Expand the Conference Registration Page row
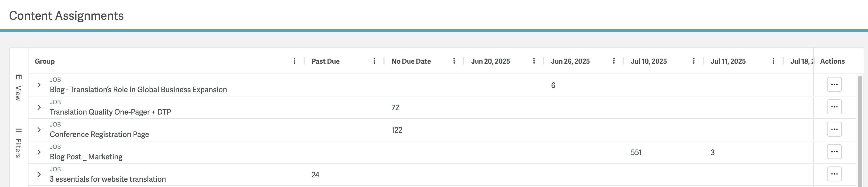The height and width of the screenshot is (187, 868). coord(39,130)
